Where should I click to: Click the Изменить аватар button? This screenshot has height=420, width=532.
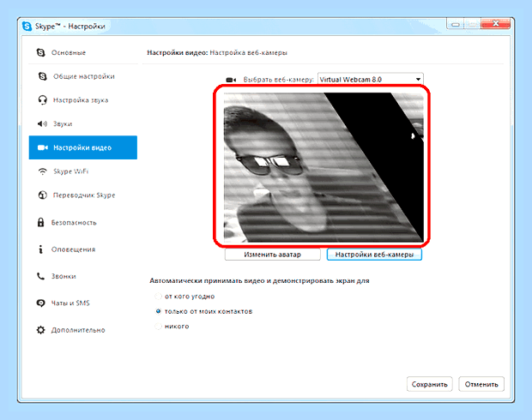273,255
